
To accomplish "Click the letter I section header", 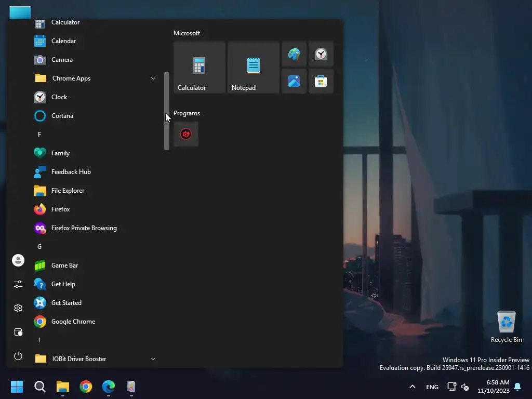I will [39, 340].
